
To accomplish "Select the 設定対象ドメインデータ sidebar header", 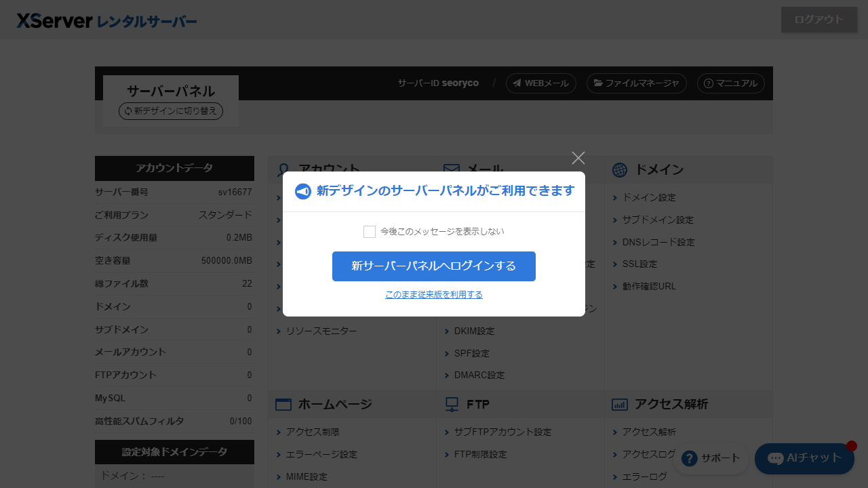I will (x=174, y=451).
